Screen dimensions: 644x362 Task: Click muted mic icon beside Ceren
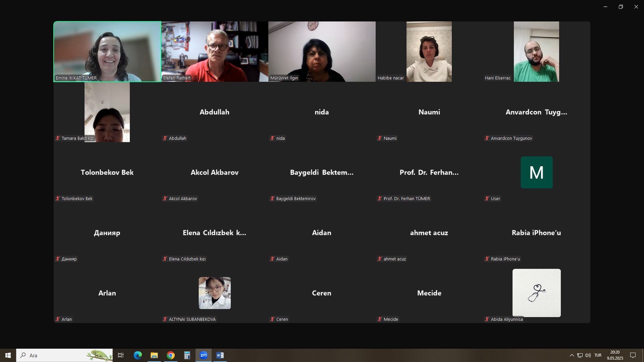[x=272, y=319]
